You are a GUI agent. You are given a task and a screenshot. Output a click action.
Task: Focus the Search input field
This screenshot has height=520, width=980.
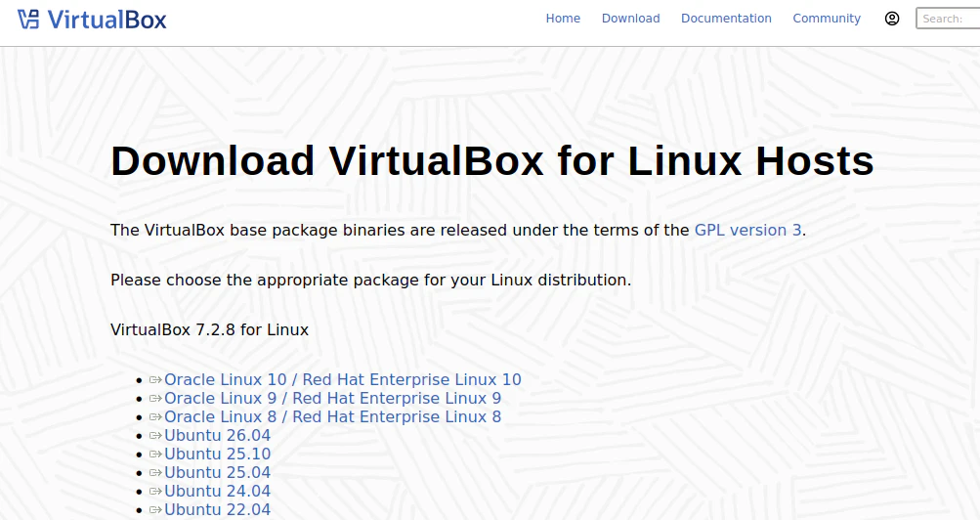[948, 19]
